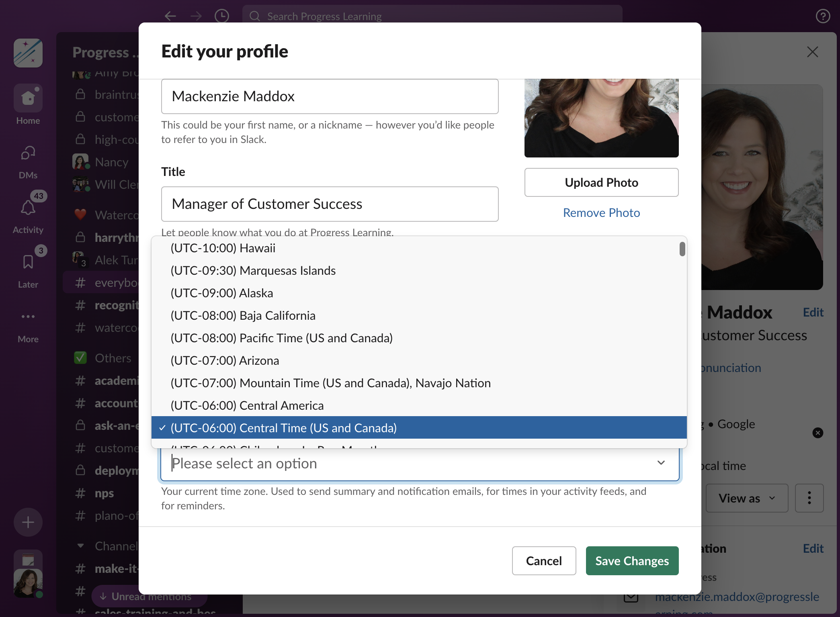Collapse the Channels section arrow

point(80,546)
